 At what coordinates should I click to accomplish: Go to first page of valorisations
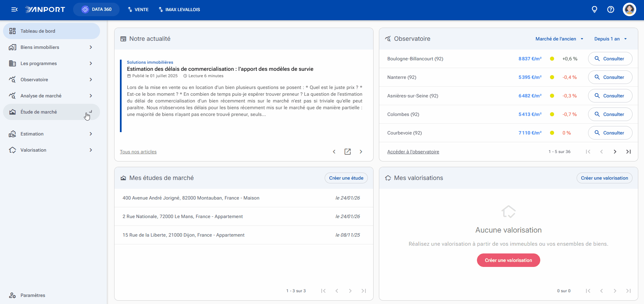[x=588, y=291]
